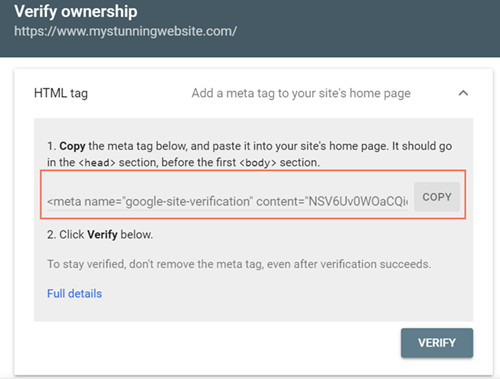This screenshot has width=500, height=379.
Task: Click the VERIFY button
Action: (437, 343)
